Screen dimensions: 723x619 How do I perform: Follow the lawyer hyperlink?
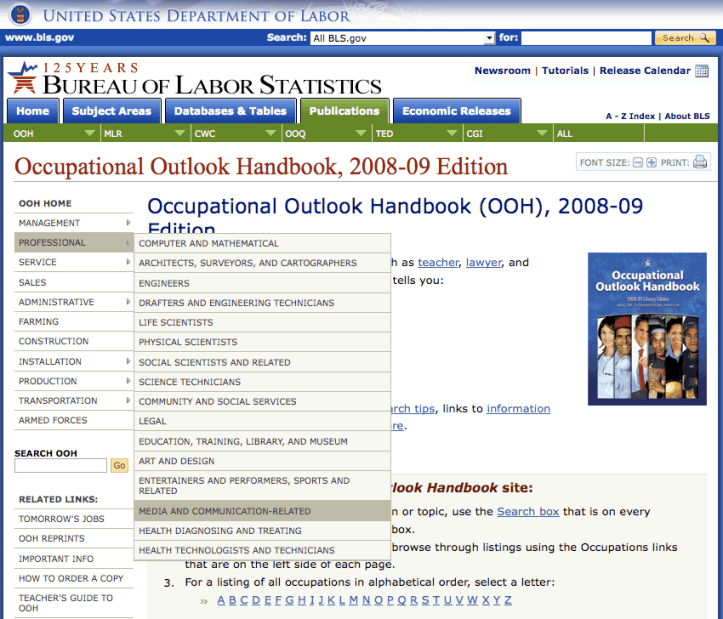(x=484, y=262)
